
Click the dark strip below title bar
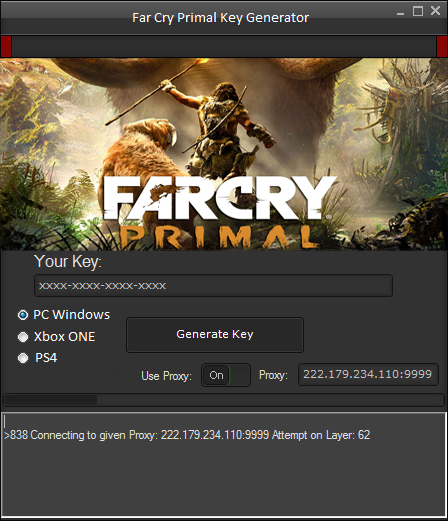(x=224, y=47)
